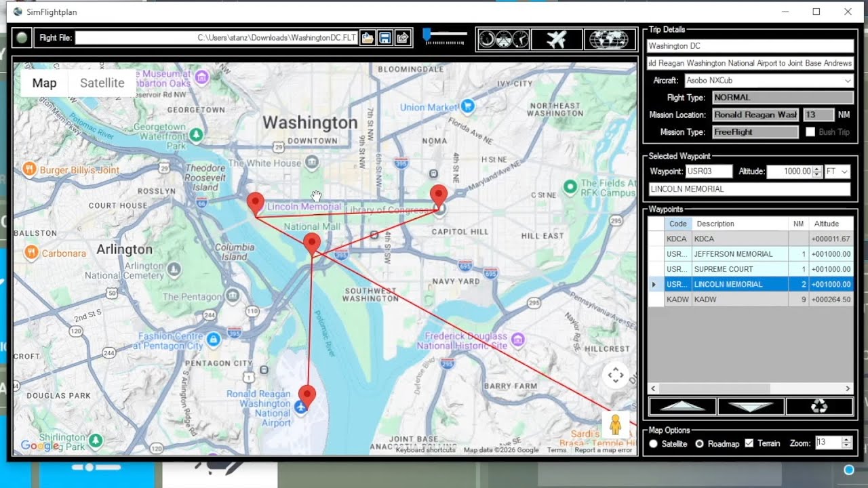The image size is (868, 488).
Task: Increase map zoom with the spinner up arrow
Action: [846, 440]
